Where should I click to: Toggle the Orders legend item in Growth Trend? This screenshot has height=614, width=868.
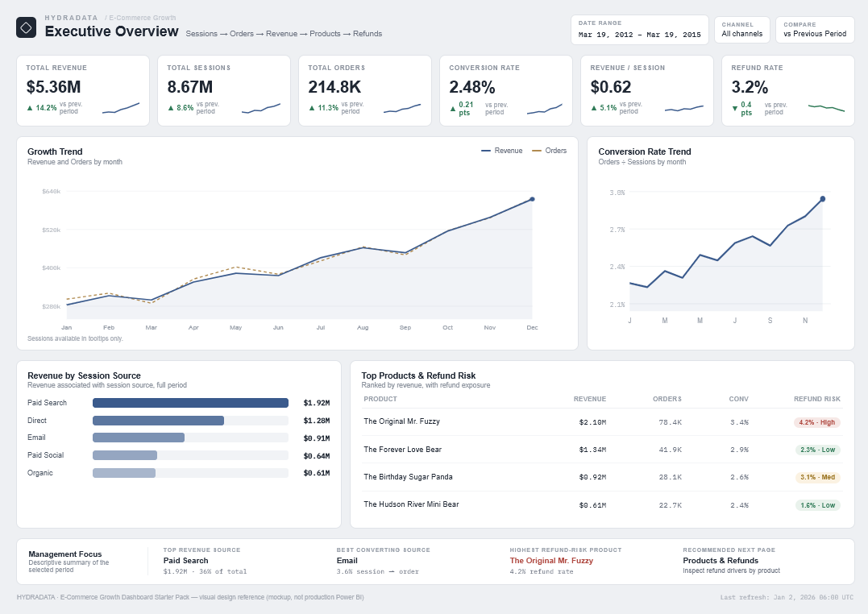549,151
